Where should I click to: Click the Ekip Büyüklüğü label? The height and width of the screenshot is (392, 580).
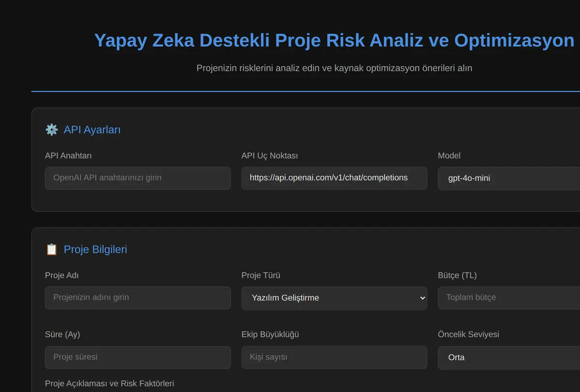pos(270,334)
